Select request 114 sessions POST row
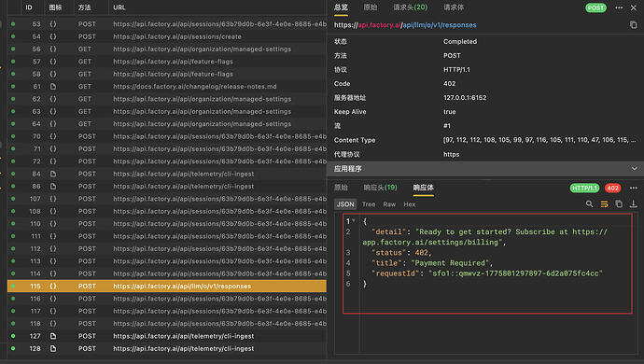 click(x=167, y=273)
